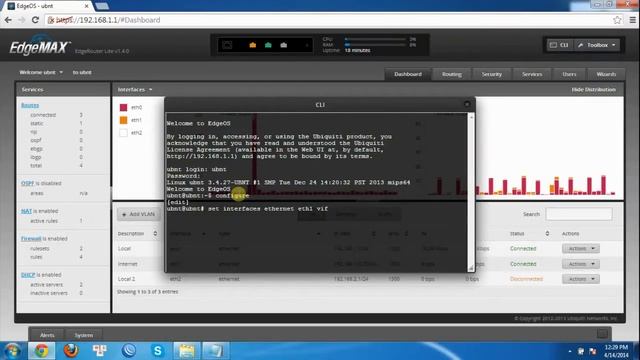Expand the Interfaces dropdown header
Screen dimensions: 640x360
(135, 89)
